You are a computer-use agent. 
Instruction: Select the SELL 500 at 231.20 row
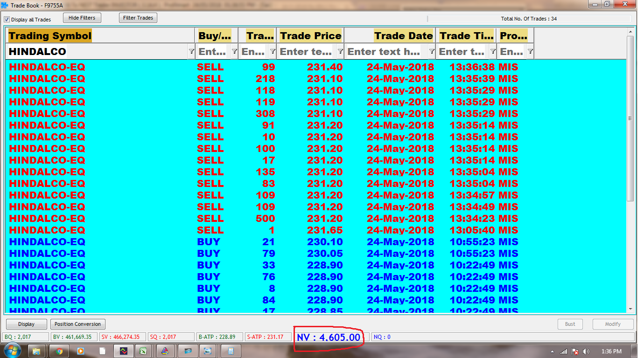click(x=315, y=219)
